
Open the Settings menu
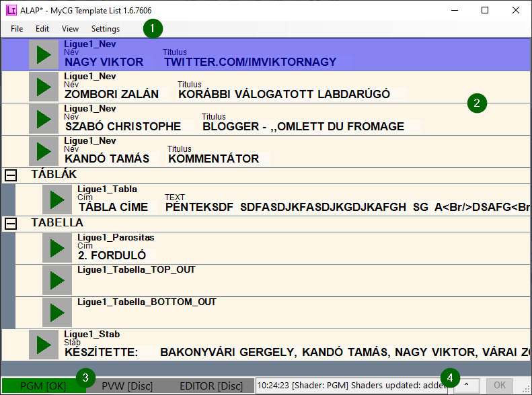[x=106, y=29]
